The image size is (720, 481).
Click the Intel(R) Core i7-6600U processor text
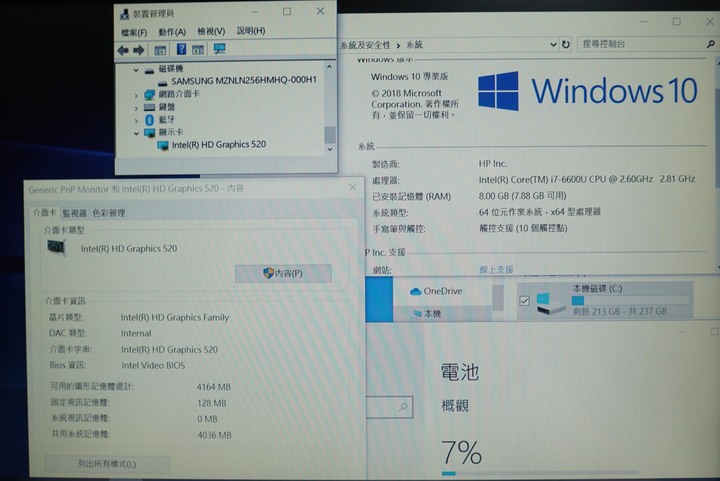pos(586,179)
